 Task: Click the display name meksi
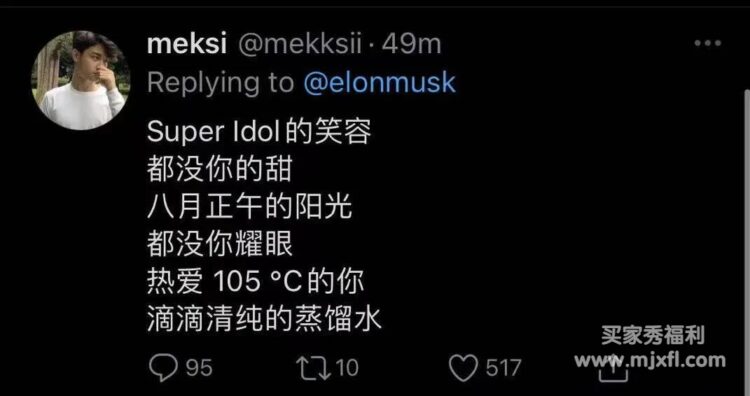click(187, 44)
